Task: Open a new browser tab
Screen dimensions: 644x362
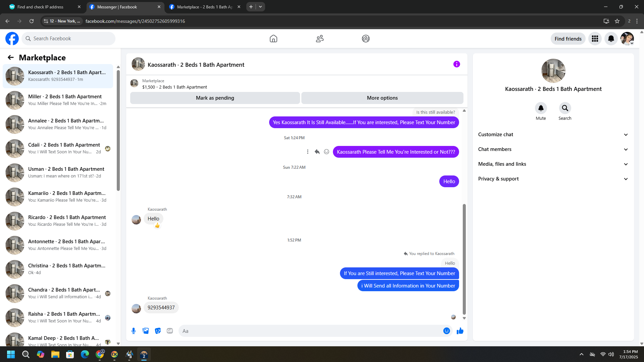Action: coord(251,7)
